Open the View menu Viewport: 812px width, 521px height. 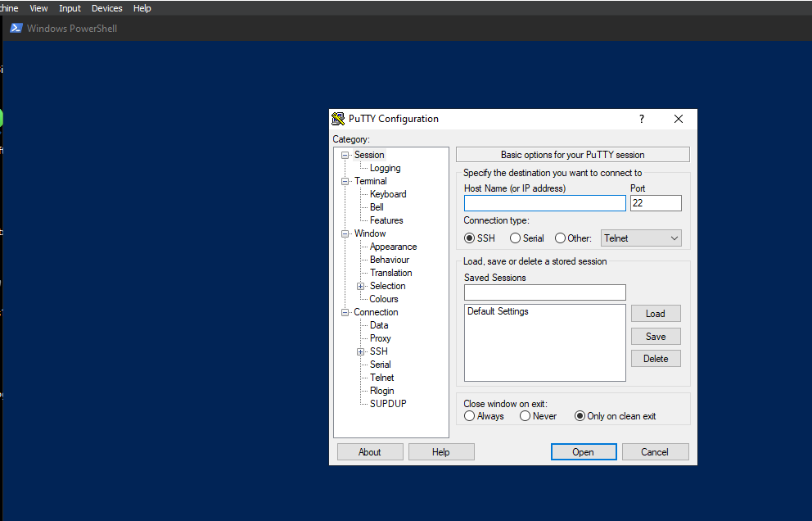[x=38, y=8]
